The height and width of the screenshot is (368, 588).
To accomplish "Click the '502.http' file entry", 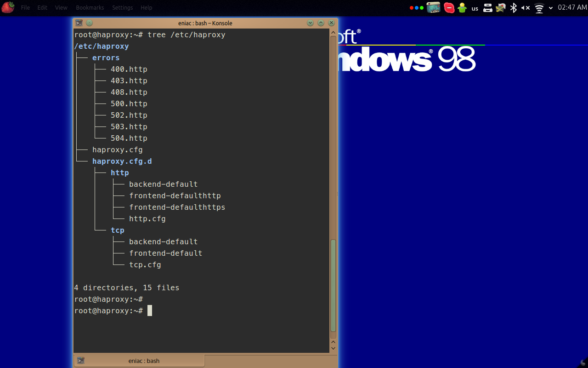I will pos(129,115).
